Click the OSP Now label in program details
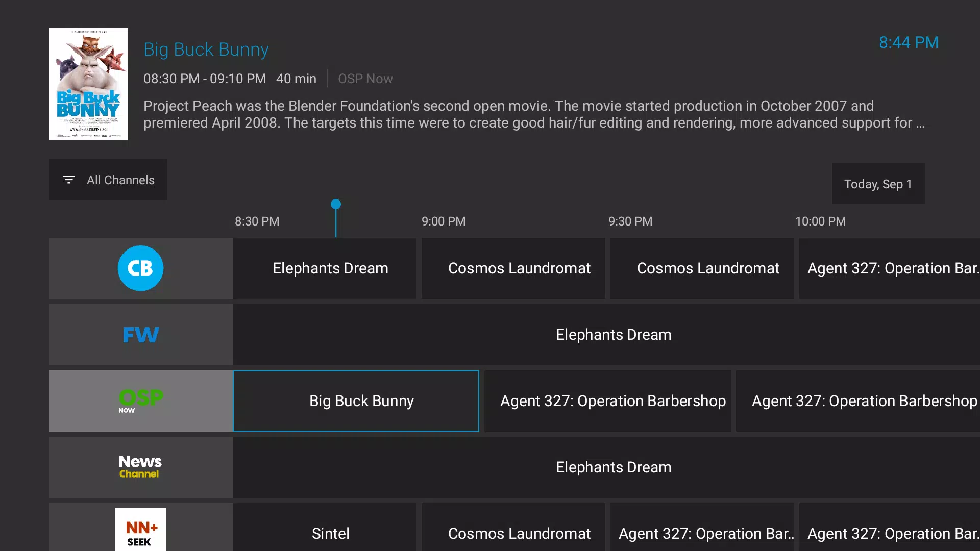The height and width of the screenshot is (551, 980). [365, 79]
